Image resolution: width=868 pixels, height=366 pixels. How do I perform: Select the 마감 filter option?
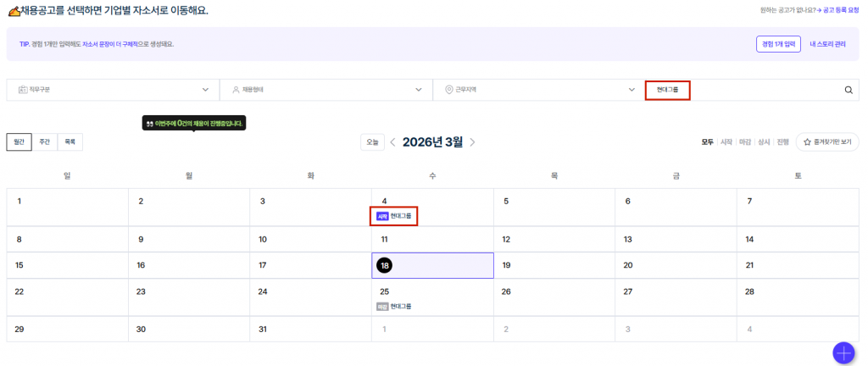[x=744, y=142]
